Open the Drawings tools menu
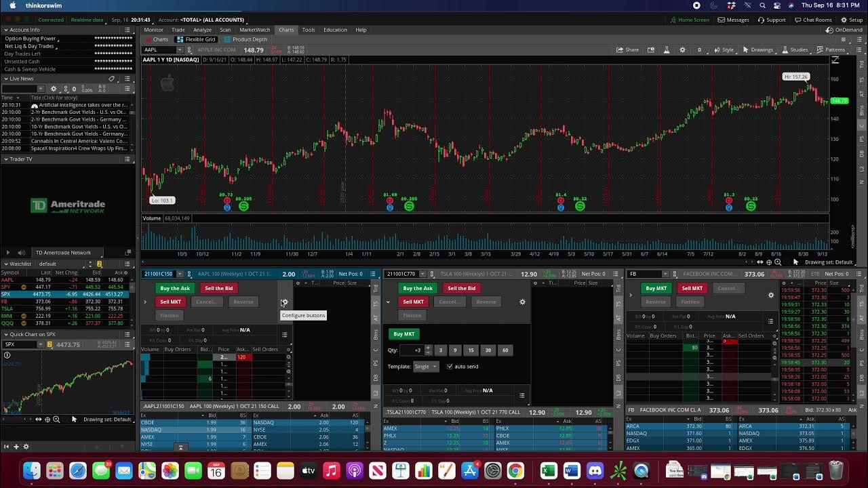868x488 pixels. click(757, 49)
